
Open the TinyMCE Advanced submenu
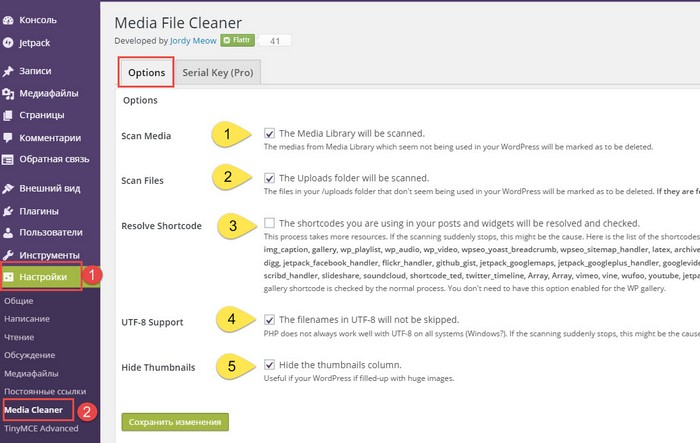[41, 428]
